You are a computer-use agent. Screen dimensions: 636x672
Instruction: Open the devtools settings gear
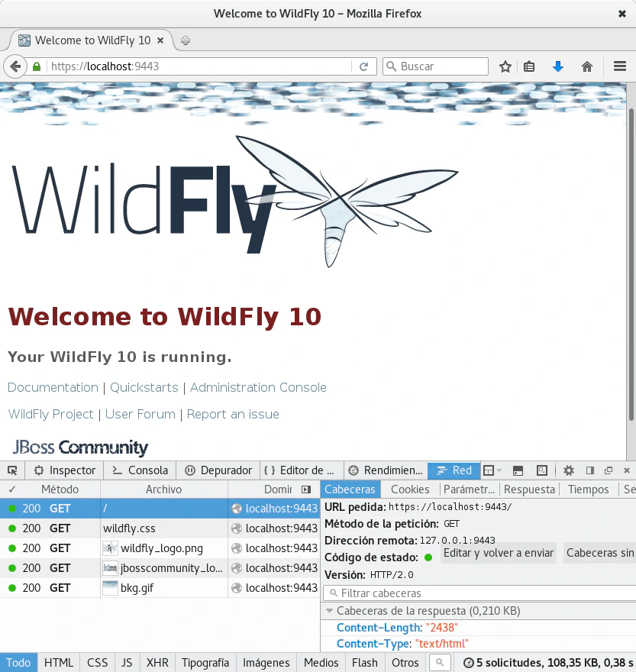[569, 470]
